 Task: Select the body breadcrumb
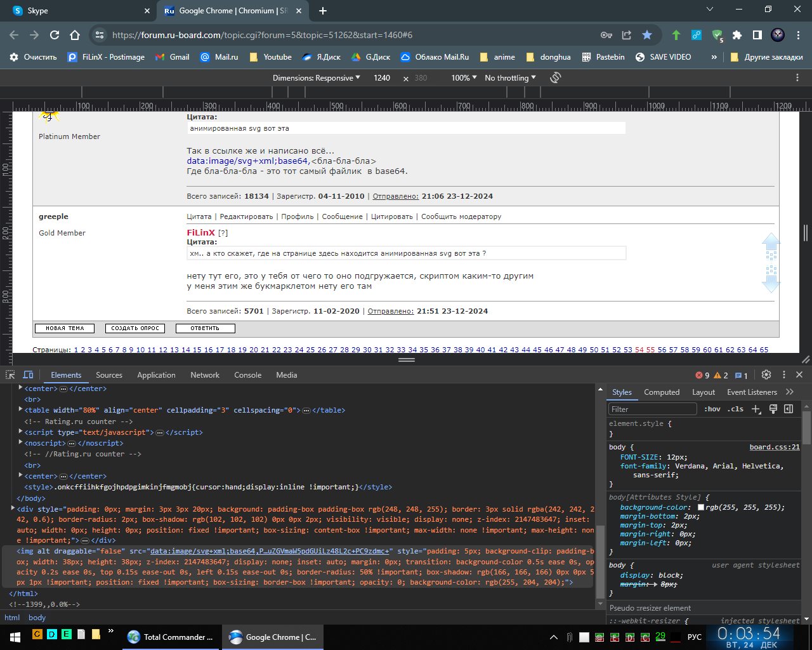click(37, 618)
